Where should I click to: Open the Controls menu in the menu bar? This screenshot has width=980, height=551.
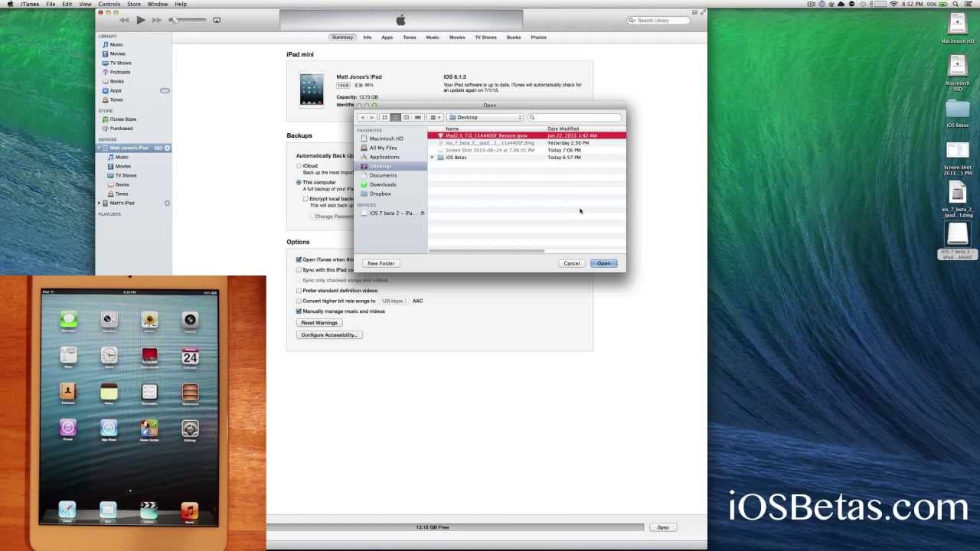[x=109, y=4]
